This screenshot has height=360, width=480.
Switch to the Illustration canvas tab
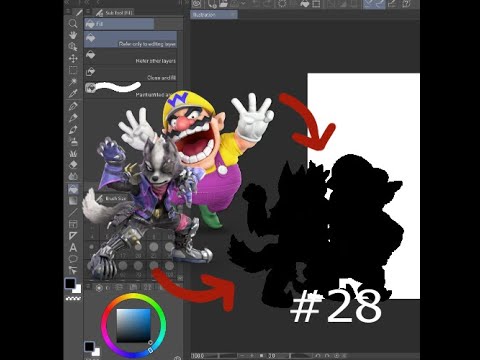coord(214,15)
